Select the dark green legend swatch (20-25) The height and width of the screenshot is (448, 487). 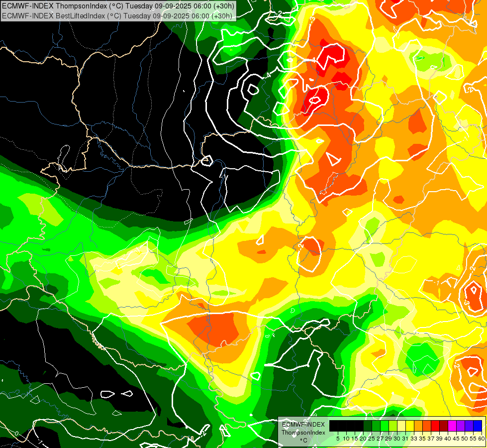(x=368, y=426)
